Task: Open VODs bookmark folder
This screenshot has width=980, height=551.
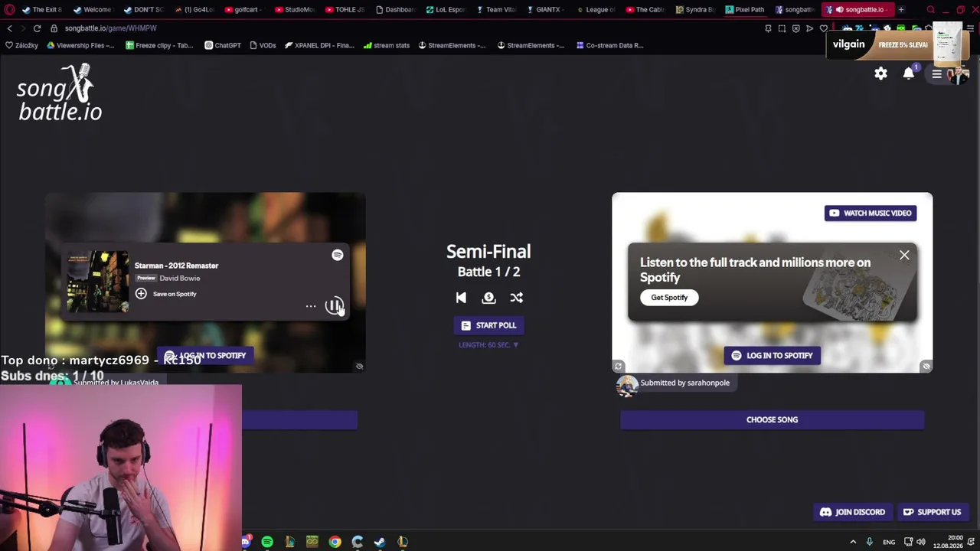Action: pyautogui.click(x=263, y=45)
